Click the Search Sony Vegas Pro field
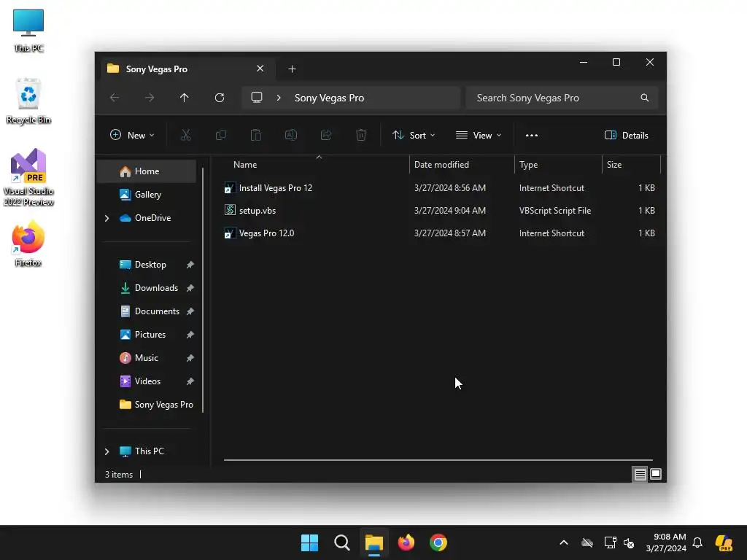 coord(562,98)
